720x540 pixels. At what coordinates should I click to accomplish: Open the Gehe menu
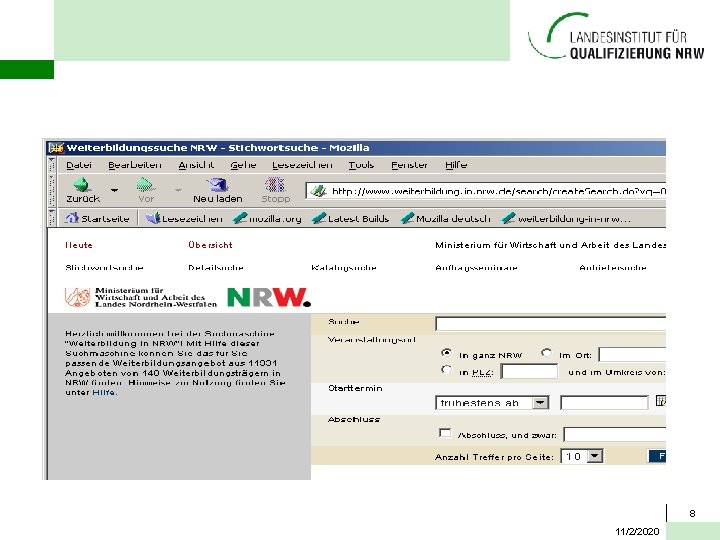(243, 165)
